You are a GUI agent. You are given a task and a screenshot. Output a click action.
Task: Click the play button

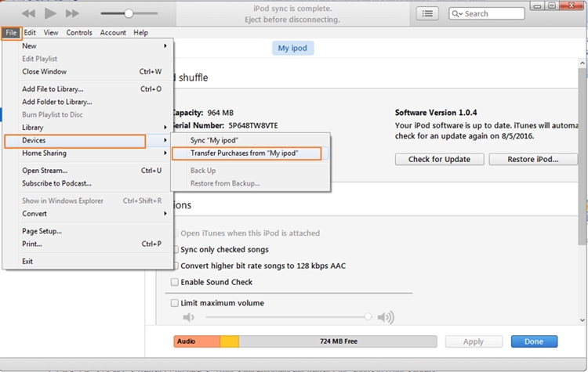coord(50,13)
